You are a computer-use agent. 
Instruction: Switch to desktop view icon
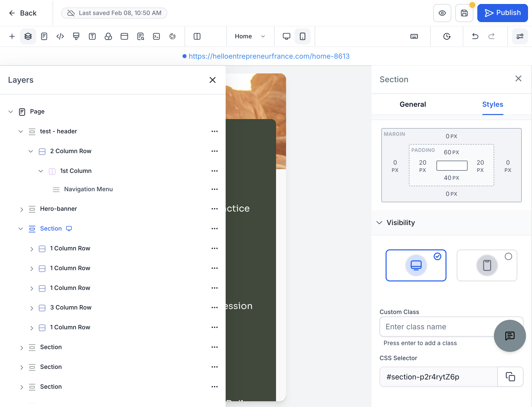pyautogui.click(x=286, y=36)
